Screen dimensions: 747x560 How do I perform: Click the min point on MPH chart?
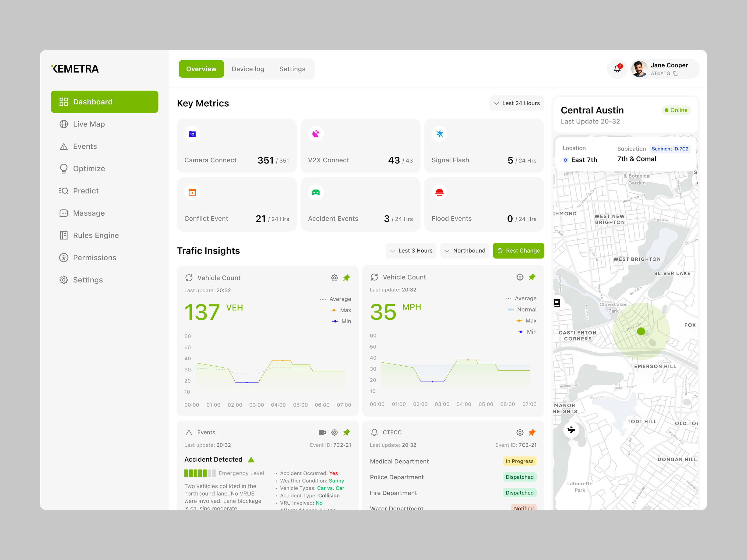(432, 382)
